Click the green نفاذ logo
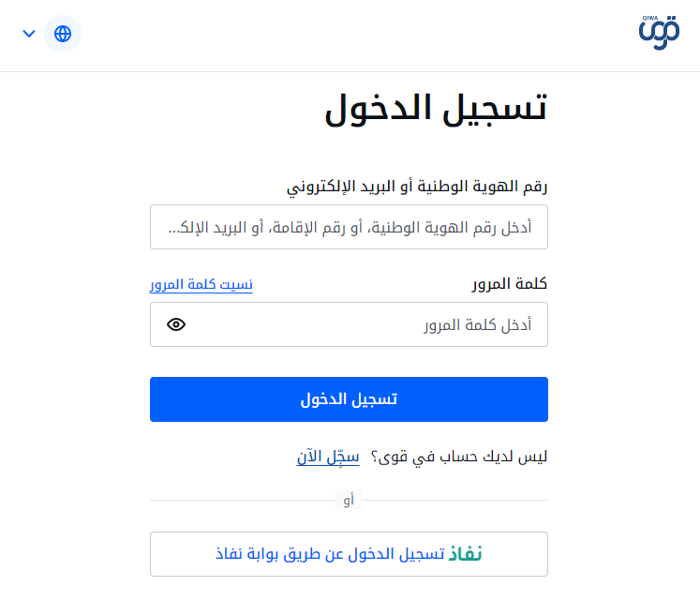The image size is (700, 616). (464, 554)
